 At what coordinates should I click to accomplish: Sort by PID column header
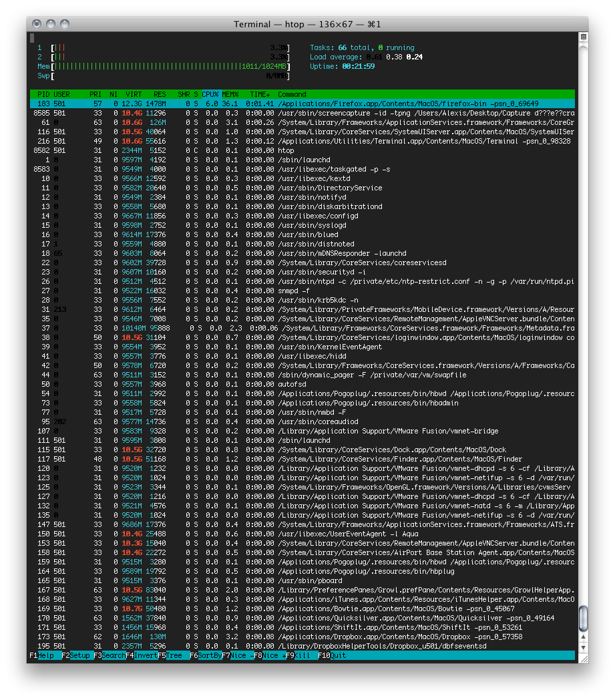point(43,94)
